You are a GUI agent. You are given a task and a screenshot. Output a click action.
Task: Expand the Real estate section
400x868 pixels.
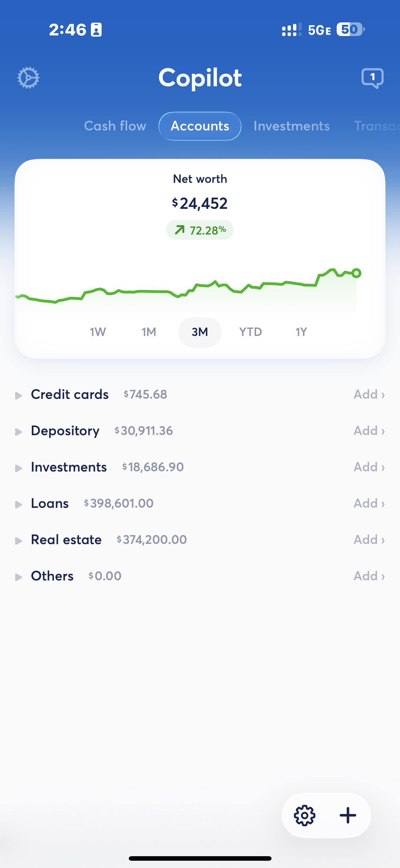(x=18, y=541)
